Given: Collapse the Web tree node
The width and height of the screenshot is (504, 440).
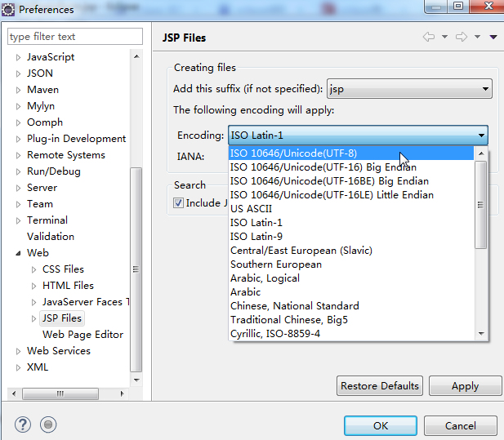Looking at the screenshot, I should 18,253.
